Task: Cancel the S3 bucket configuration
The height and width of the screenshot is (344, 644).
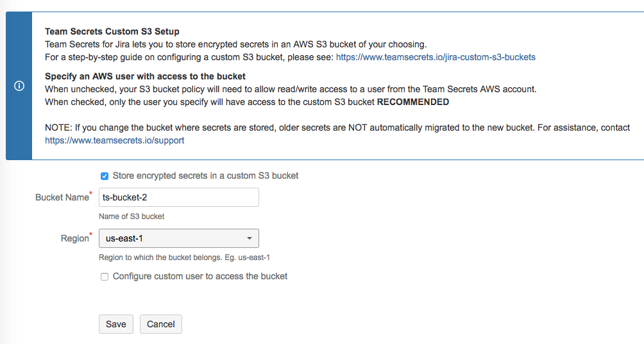Action: pyautogui.click(x=160, y=324)
